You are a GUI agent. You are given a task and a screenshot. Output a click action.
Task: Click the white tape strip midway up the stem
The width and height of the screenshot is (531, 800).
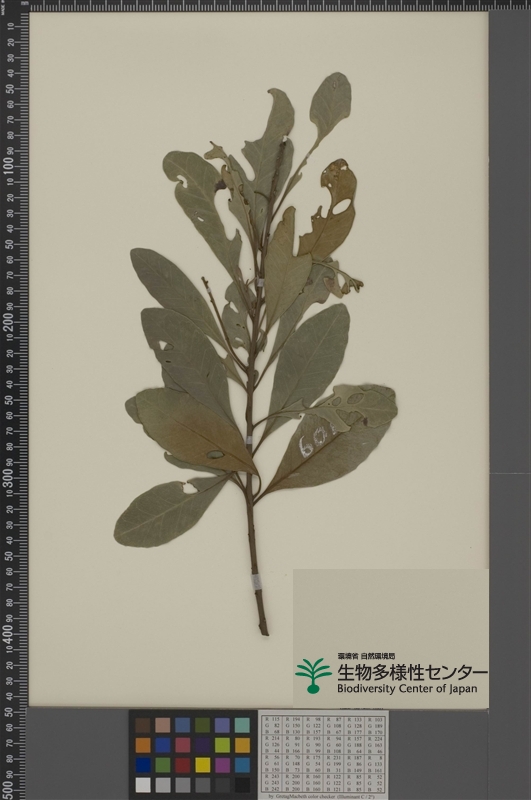point(248,441)
